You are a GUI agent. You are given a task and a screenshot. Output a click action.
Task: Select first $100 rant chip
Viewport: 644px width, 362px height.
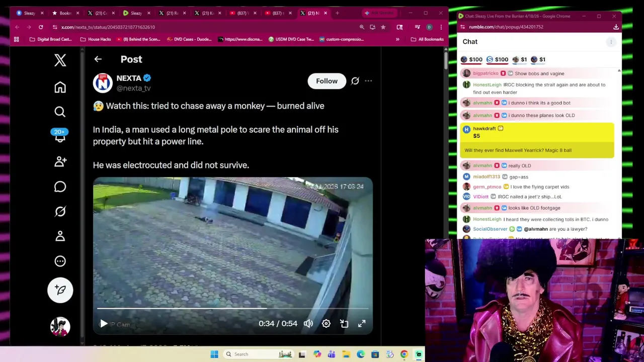[x=471, y=60]
